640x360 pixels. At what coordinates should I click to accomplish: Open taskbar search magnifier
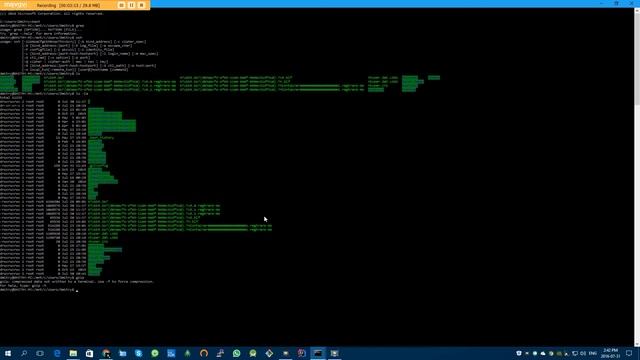[x=24, y=353]
